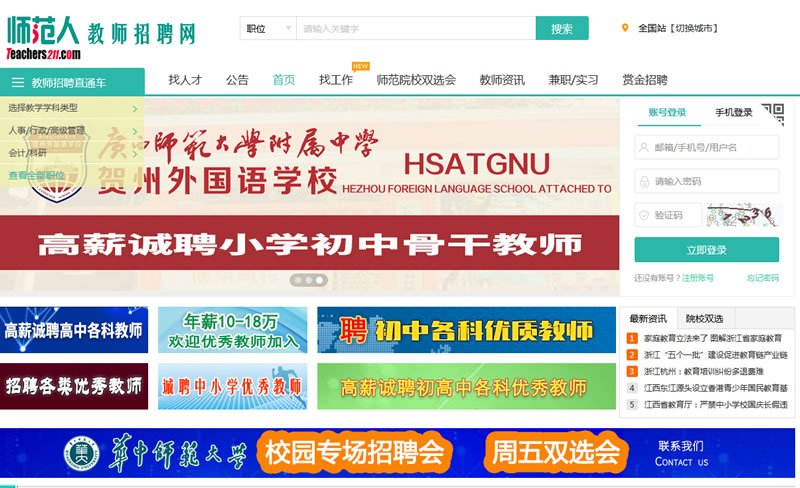This screenshot has width=800, height=488.
Task: Open 赏金招聘 menu item
Action: [645, 80]
